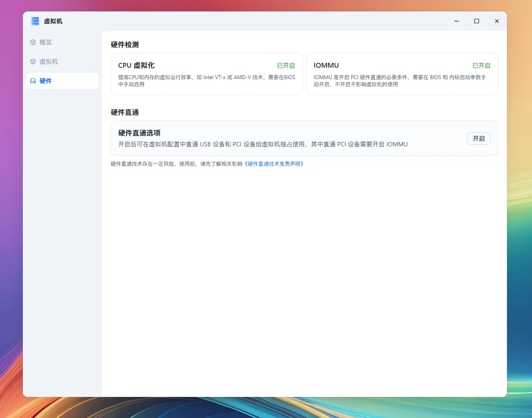Click the 硬件直通 section heading

pos(125,112)
